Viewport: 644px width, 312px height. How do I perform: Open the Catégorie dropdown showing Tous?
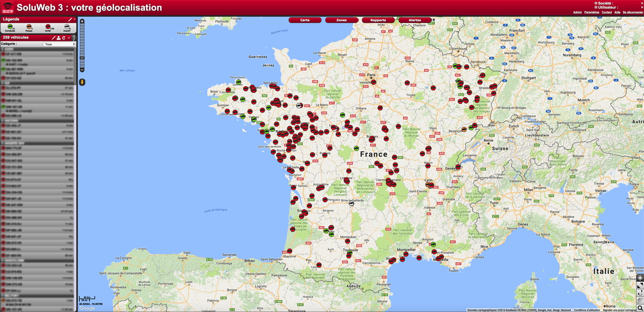pos(59,44)
